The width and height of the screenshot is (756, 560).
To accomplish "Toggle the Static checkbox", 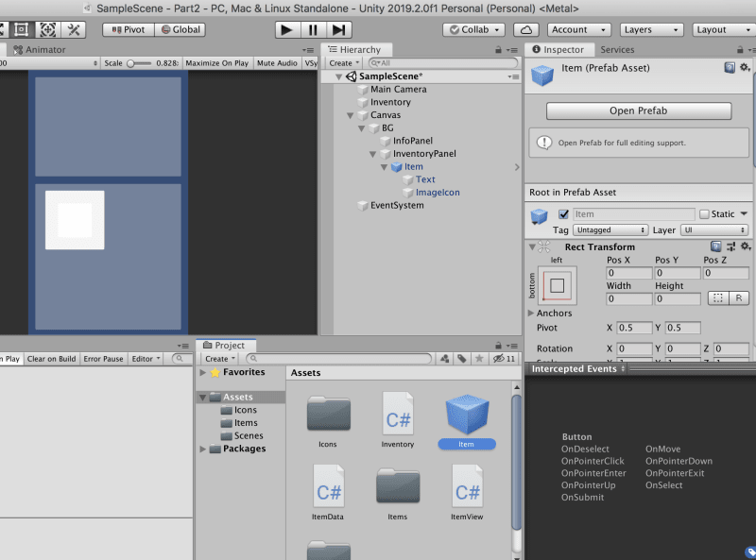I will tap(704, 214).
